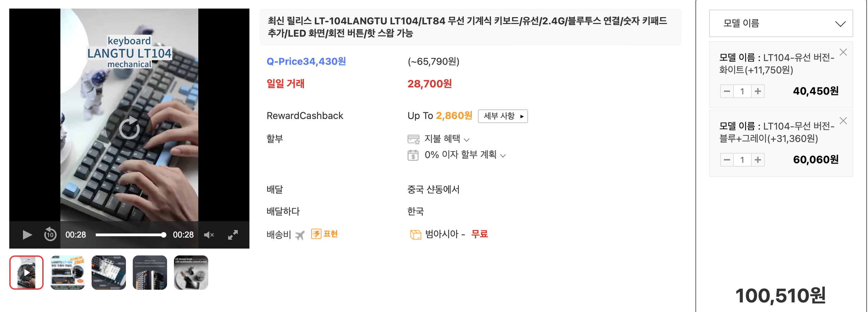Screen dimensions: 868x312
Task: Click the calendar icon next to 0% interest plan
Action: click(413, 155)
